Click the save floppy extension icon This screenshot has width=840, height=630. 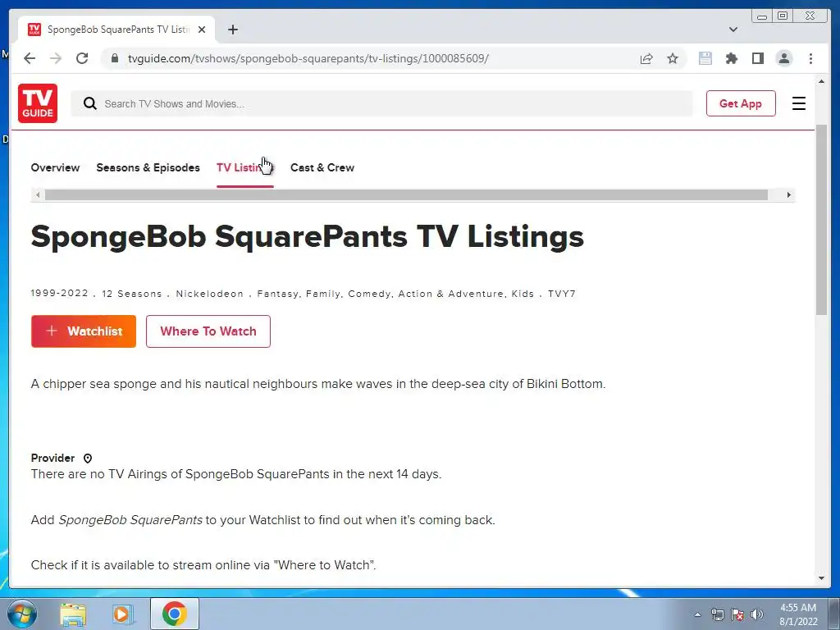point(705,58)
